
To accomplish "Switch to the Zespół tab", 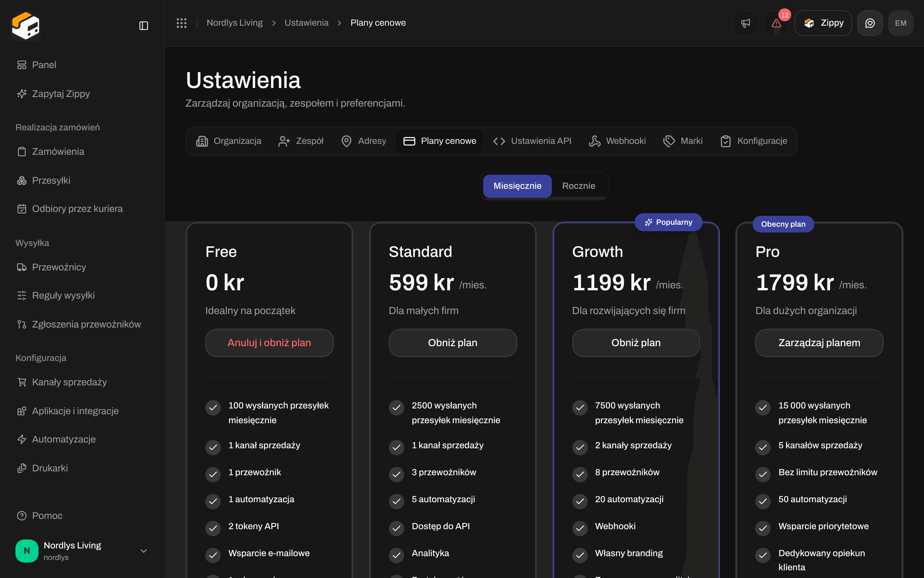I will (x=301, y=141).
